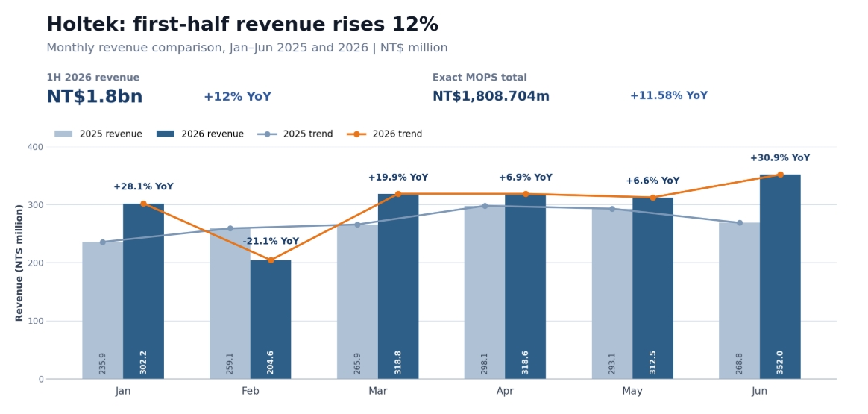Click the 2025 trend legend marker
The width and height of the screenshot is (868, 414).
point(268,134)
